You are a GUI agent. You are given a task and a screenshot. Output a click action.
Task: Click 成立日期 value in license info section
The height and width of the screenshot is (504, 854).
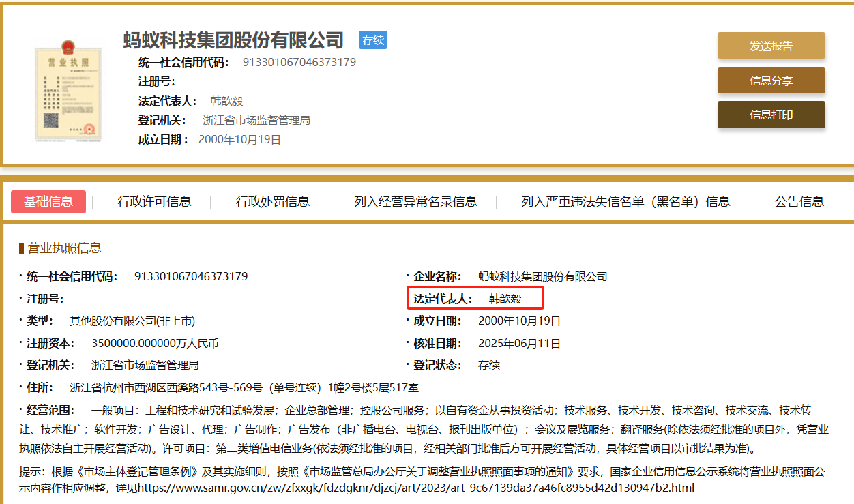click(519, 321)
